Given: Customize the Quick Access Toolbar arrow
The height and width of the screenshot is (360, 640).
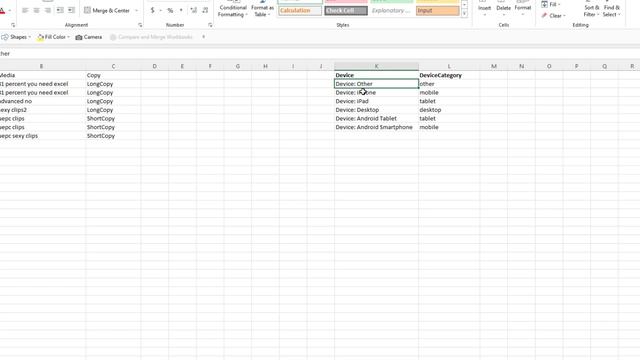Looking at the screenshot, I should point(203,37).
